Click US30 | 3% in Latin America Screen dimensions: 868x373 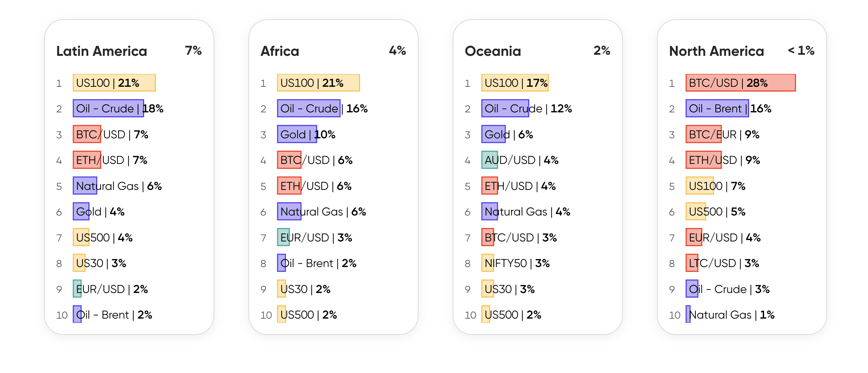coord(100,263)
